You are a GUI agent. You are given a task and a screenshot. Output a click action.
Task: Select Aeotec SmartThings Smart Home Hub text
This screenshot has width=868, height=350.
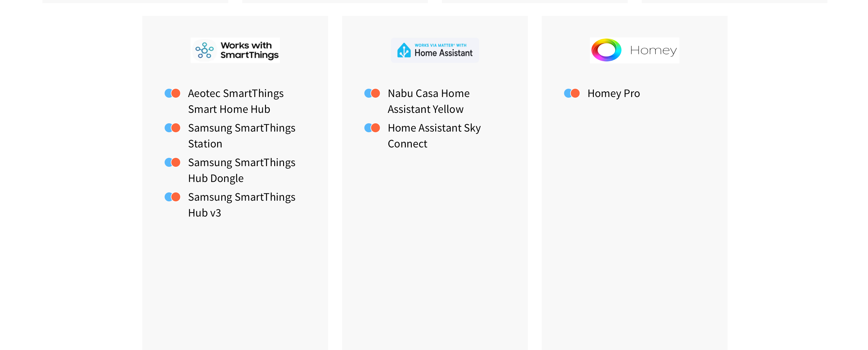click(x=236, y=101)
